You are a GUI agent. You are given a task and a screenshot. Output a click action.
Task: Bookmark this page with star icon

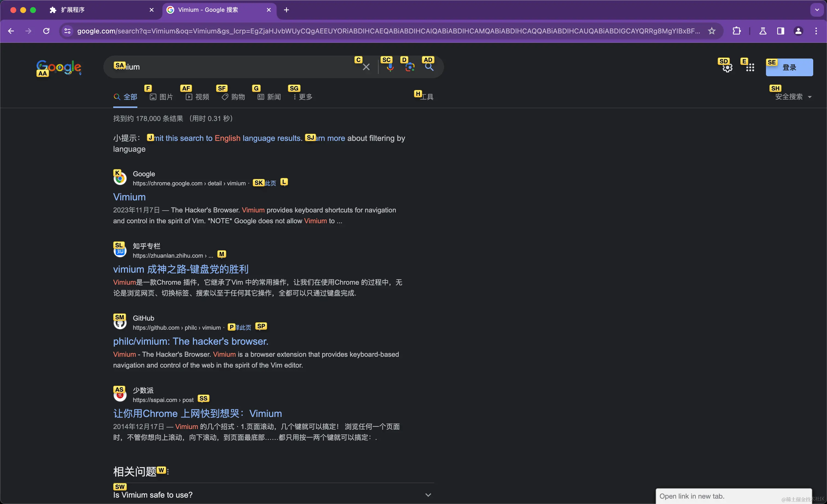click(x=712, y=31)
